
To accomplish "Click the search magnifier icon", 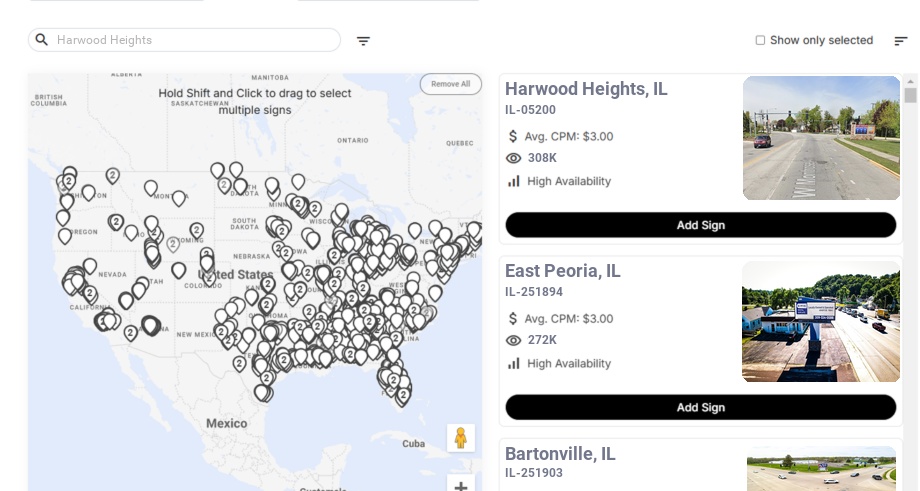I will [42, 40].
